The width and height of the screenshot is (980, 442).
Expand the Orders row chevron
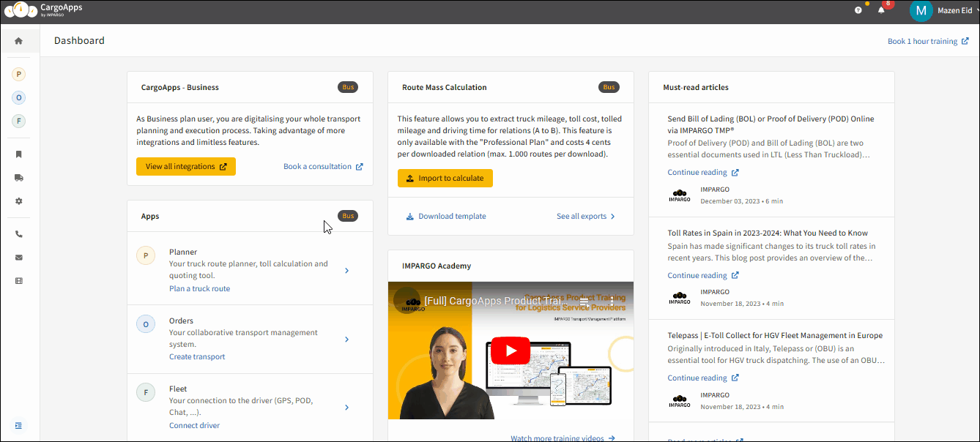(346, 340)
